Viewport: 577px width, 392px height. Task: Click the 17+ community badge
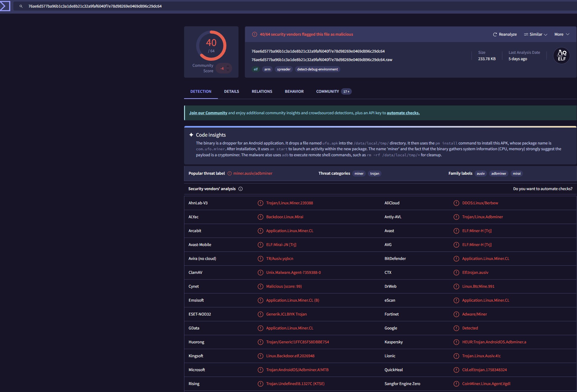click(346, 92)
